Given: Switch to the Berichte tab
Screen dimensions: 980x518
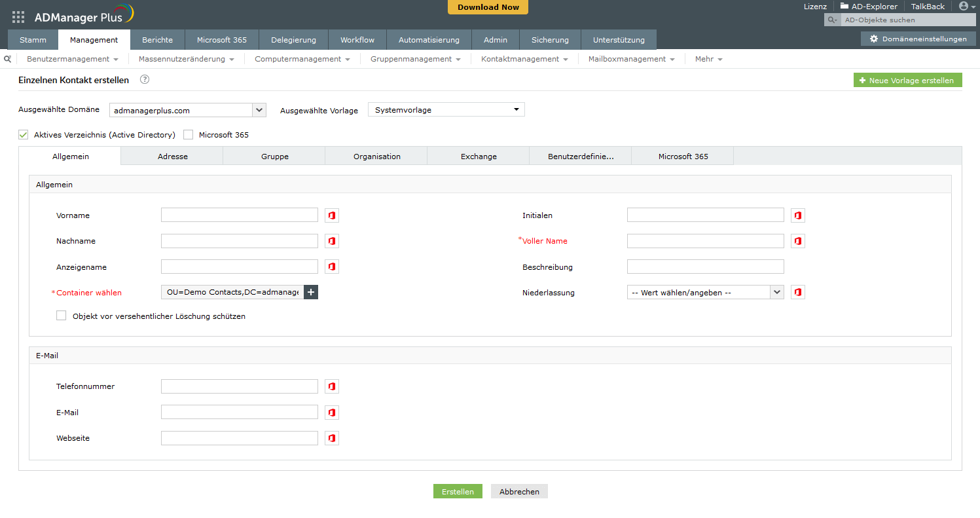Looking at the screenshot, I should tap(158, 40).
